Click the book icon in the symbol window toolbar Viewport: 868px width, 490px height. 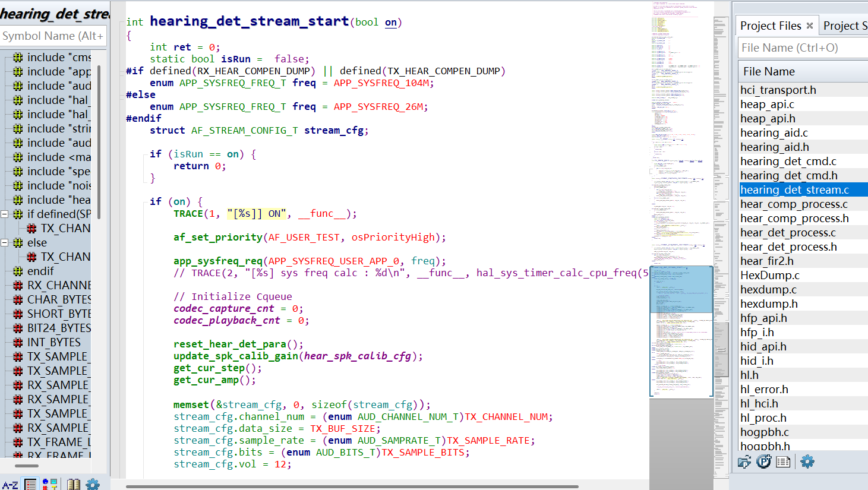pos(73,485)
